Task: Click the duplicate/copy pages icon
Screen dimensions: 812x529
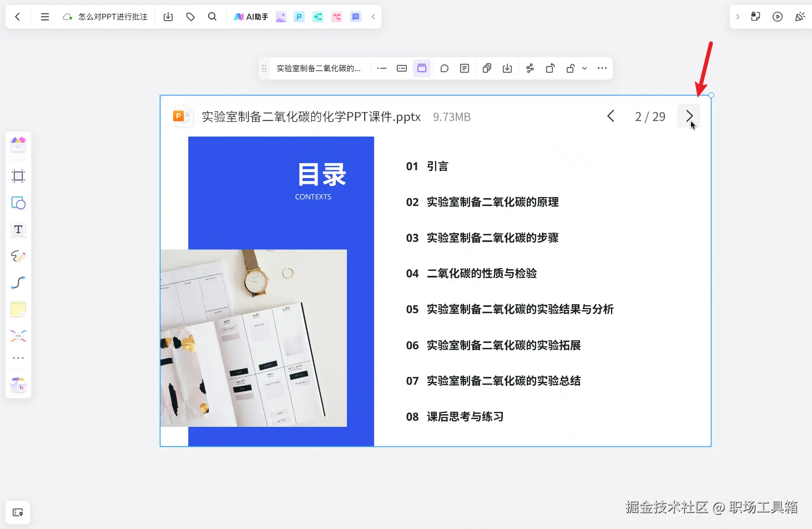Action: pos(487,68)
